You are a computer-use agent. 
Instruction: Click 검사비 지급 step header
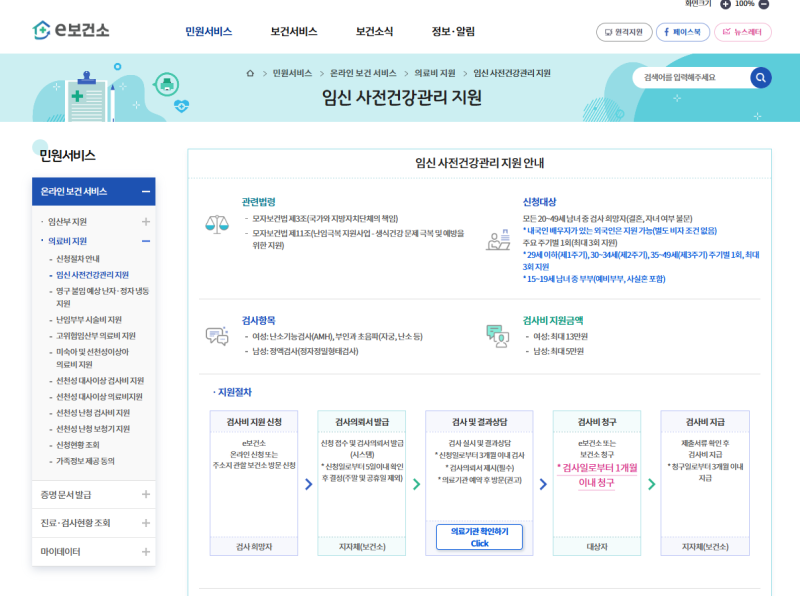click(x=705, y=422)
